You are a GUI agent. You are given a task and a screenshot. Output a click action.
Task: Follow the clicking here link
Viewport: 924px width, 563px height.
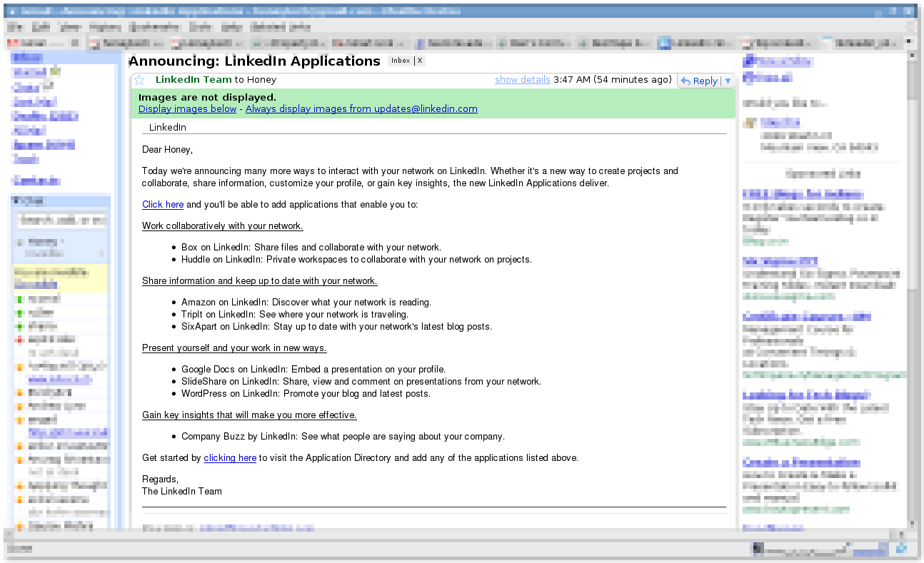click(x=230, y=458)
